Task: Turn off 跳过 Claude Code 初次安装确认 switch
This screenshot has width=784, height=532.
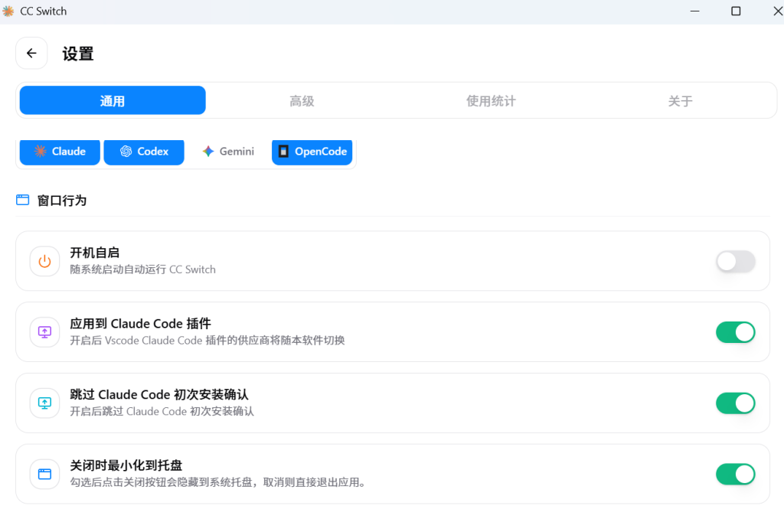Action: (x=735, y=403)
